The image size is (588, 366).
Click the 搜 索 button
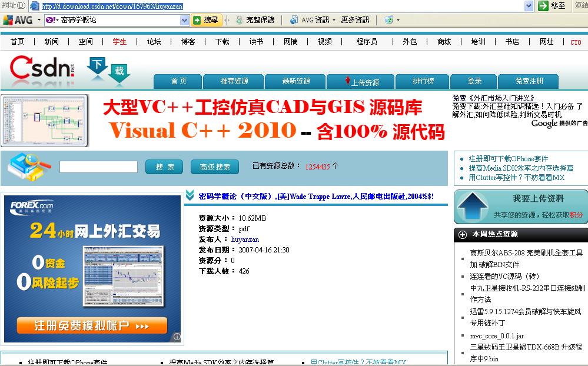[x=164, y=167]
